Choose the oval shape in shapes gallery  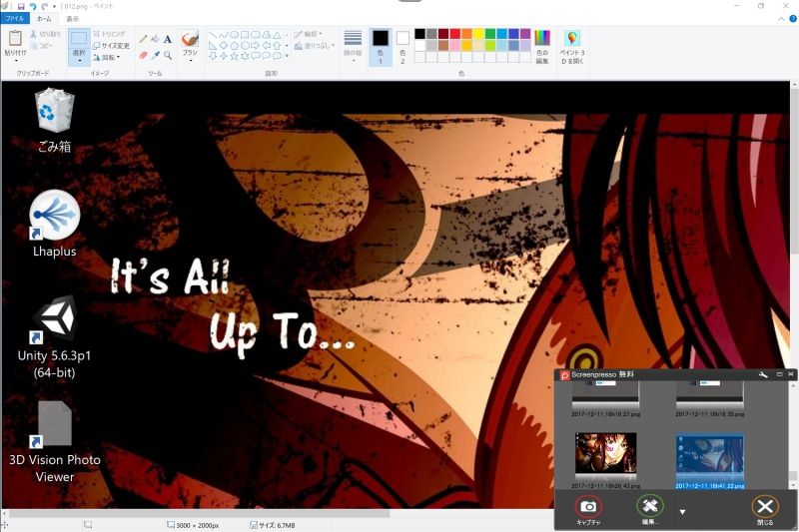pos(234,35)
